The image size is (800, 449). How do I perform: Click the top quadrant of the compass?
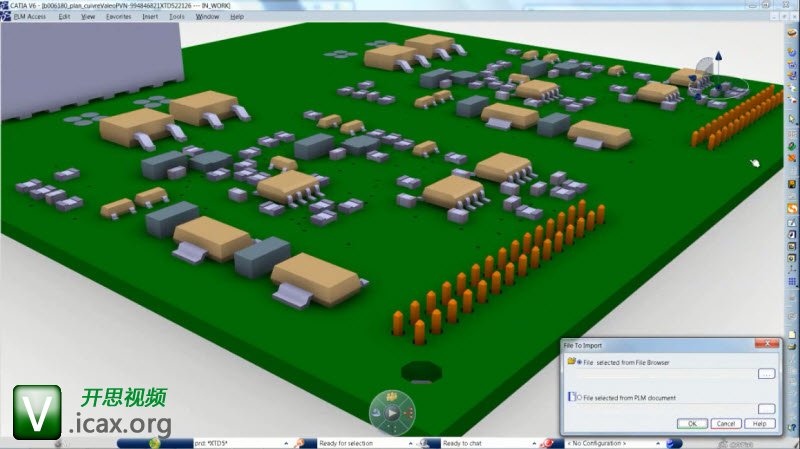392,396
